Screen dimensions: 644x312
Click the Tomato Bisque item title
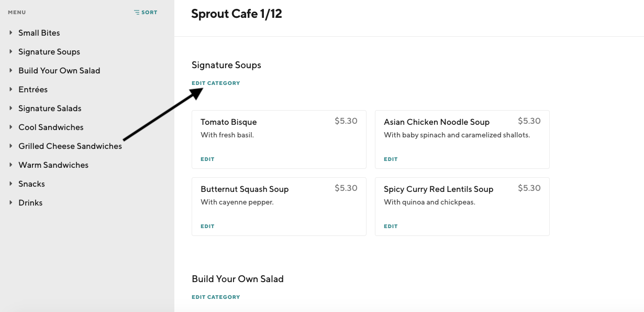pyautogui.click(x=229, y=122)
